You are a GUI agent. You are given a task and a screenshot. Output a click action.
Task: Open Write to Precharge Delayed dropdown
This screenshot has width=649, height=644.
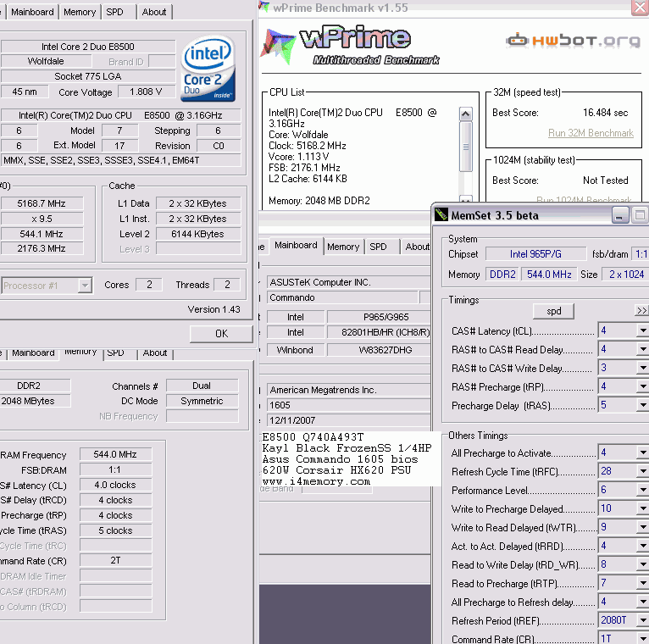(x=643, y=508)
